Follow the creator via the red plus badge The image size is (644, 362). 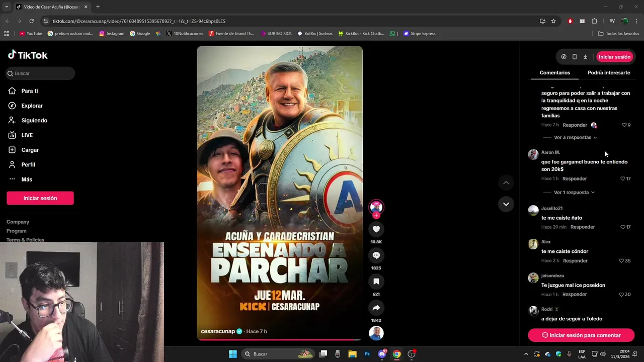tap(376, 216)
